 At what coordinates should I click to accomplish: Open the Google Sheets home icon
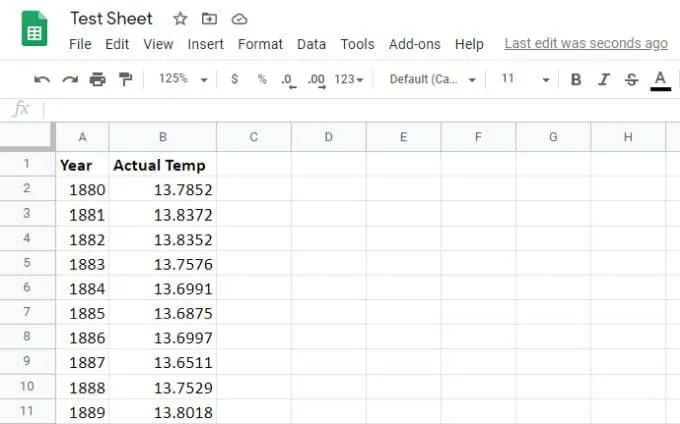pos(34,29)
